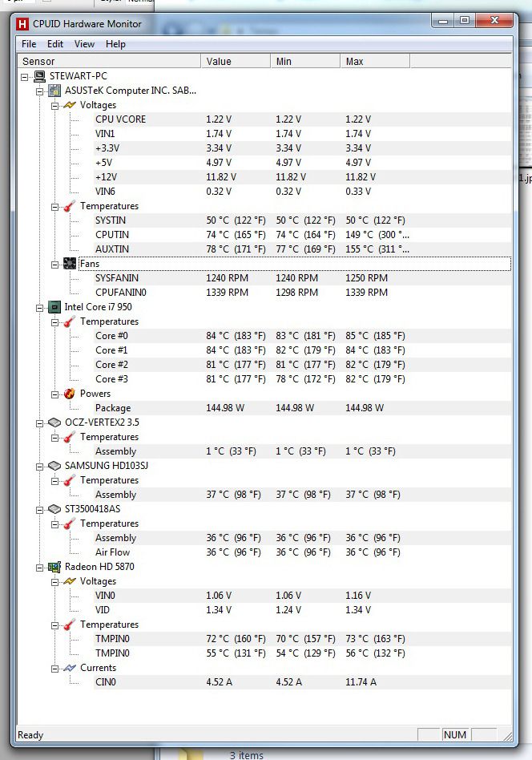Select the Package power row

pyautogui.click(x=113, y=408)
